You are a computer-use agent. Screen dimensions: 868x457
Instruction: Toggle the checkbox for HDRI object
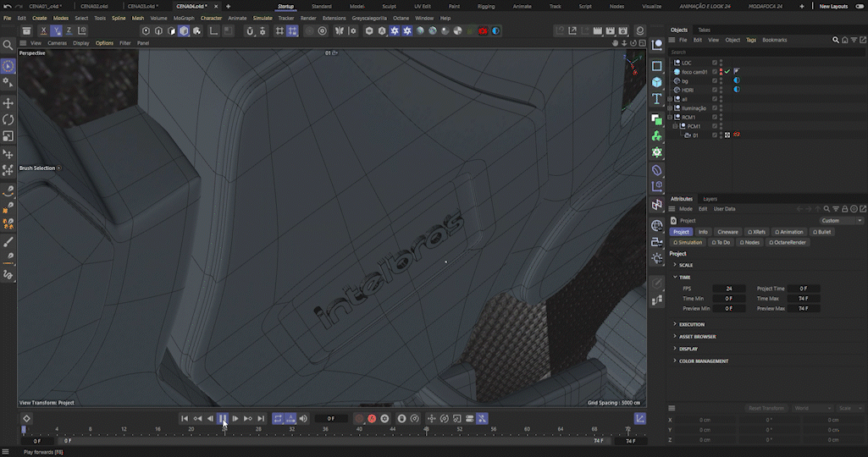(715, 90)
